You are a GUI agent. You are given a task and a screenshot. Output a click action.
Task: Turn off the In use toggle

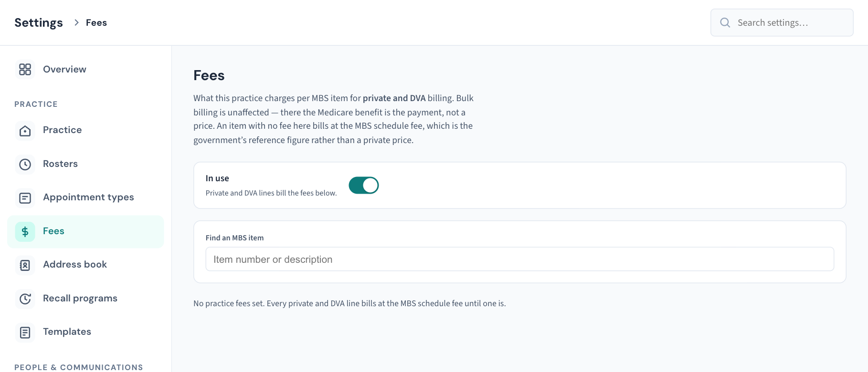[x=364, y=185]
